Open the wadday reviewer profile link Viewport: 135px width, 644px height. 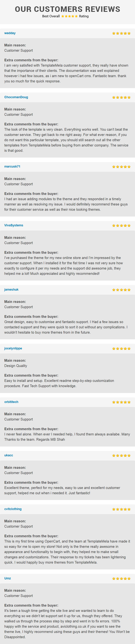(10, 33)
